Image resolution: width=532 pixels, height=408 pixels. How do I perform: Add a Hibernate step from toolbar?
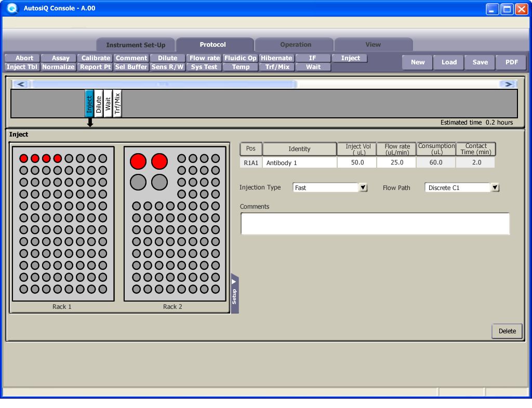pos(276,58)
